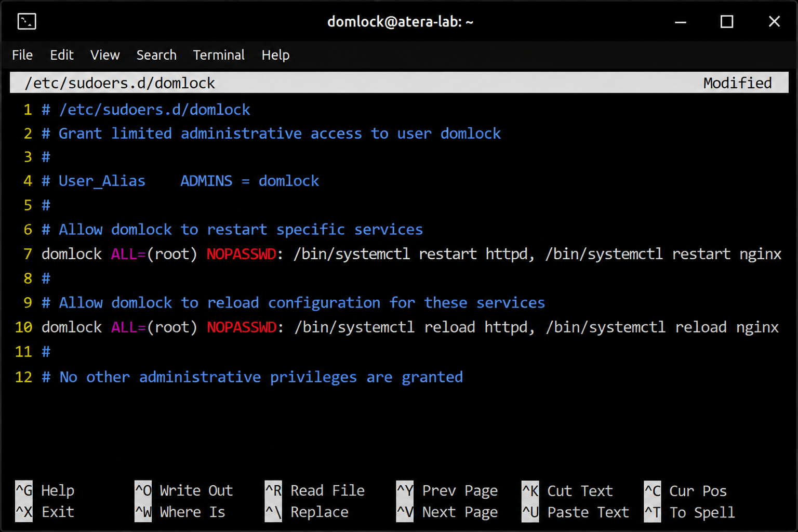Click the ^U Paste Text shortcut
Screen dimensions: 798x532
click(x=575, y=512)
